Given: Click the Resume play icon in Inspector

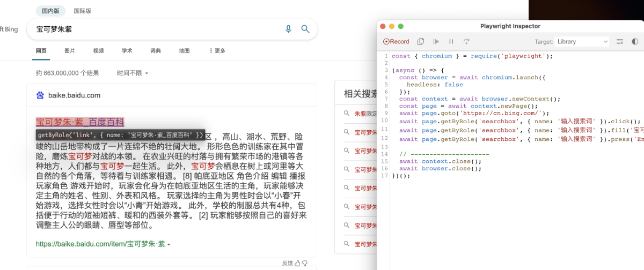Looking at the screenshot, I should (x=436, y=41).
